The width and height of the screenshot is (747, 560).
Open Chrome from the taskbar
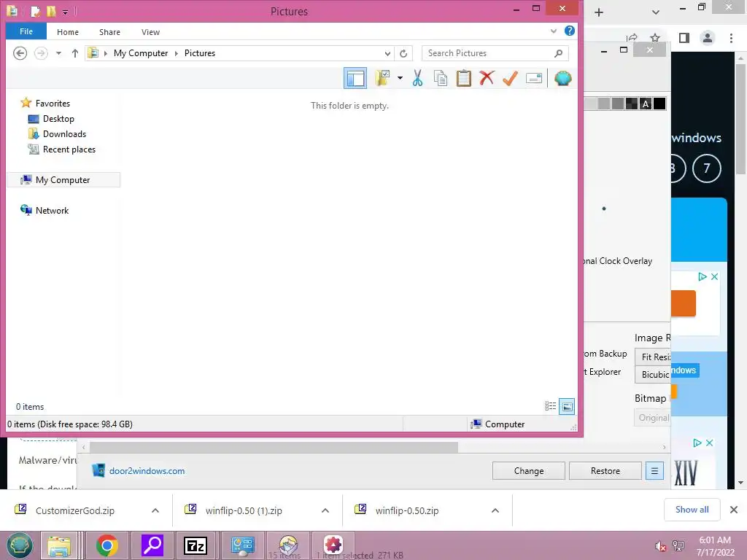point(107,545)
